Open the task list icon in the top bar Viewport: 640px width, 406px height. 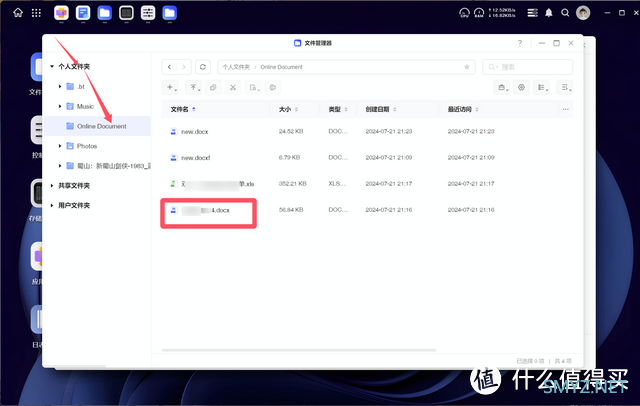pos(532,13)
